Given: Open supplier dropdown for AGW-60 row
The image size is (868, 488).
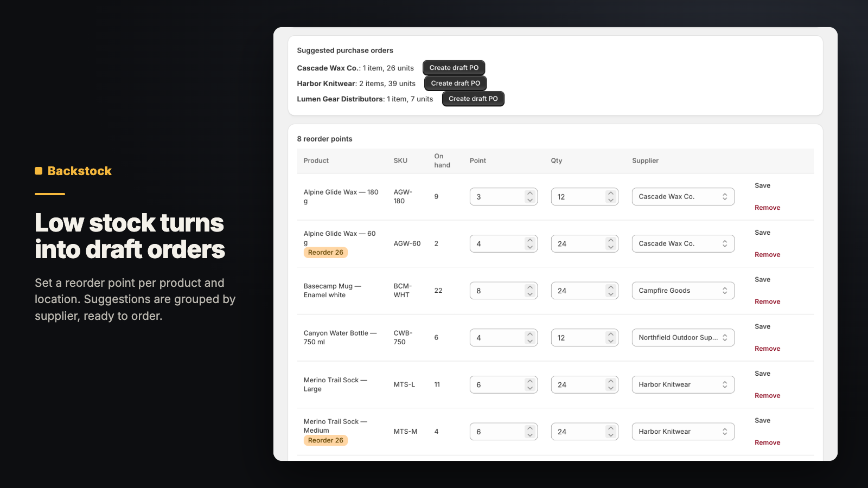Looking at the screenshot, I should [683, 244].
